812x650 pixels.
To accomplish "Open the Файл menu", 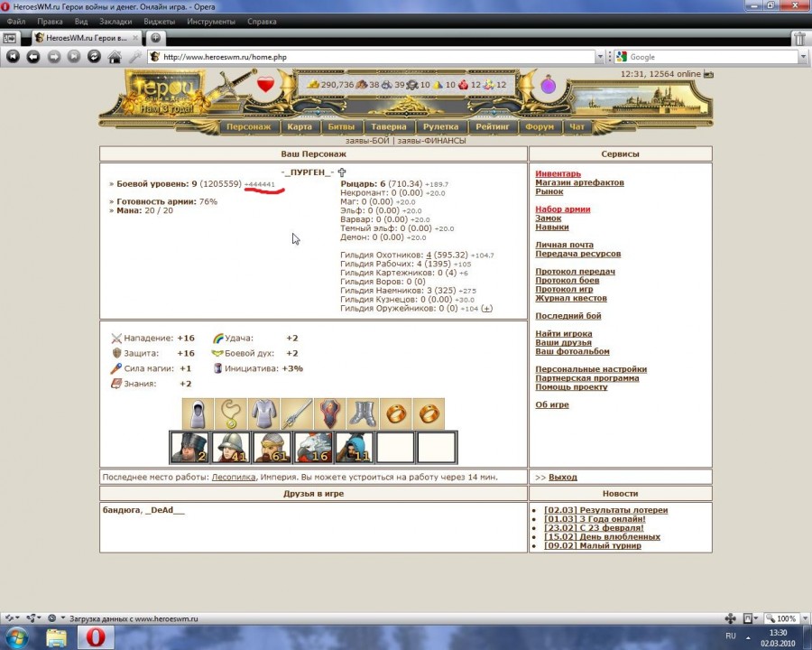I will tap(16, 22).
